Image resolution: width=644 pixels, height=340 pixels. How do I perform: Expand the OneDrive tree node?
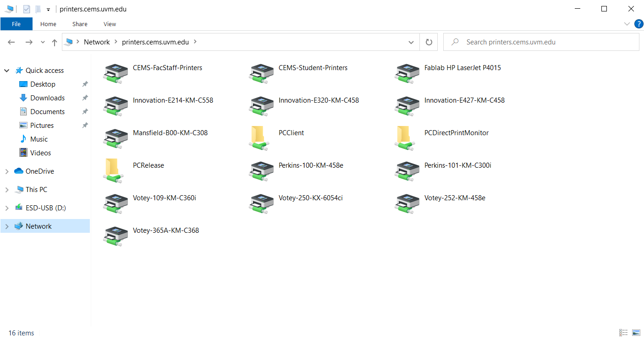7,171
